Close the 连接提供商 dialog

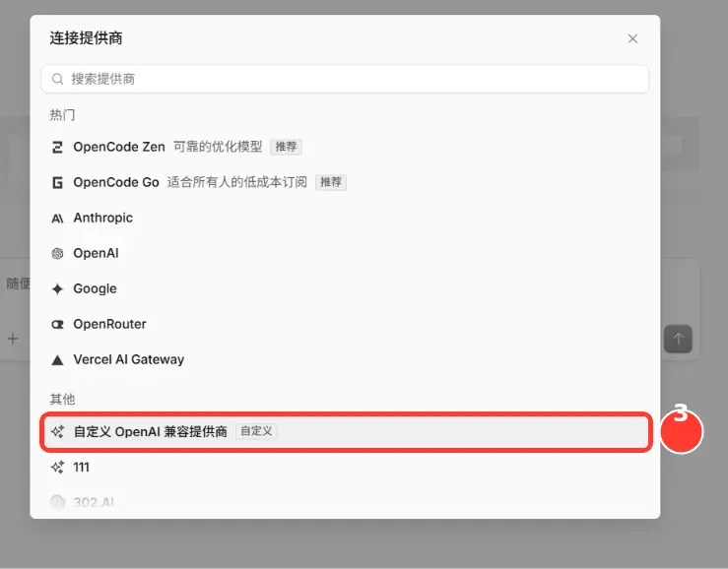click(632, 38)
